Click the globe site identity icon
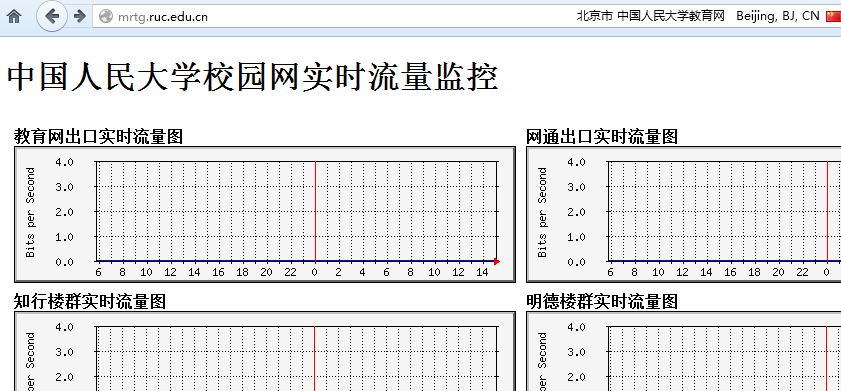Screen dimensions: 841x391 tap(106, 17)
